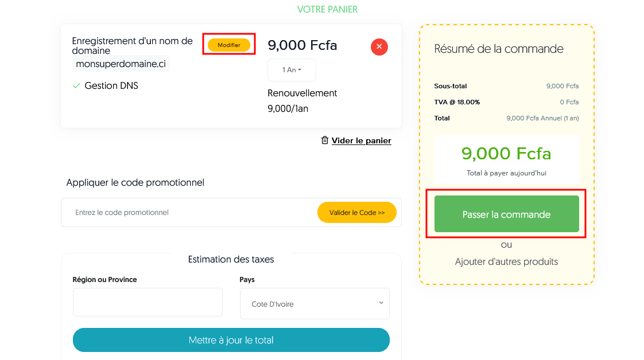644x360 pixels.
Task: Click the Modifier button for the domain
Action: pos(229,45)
